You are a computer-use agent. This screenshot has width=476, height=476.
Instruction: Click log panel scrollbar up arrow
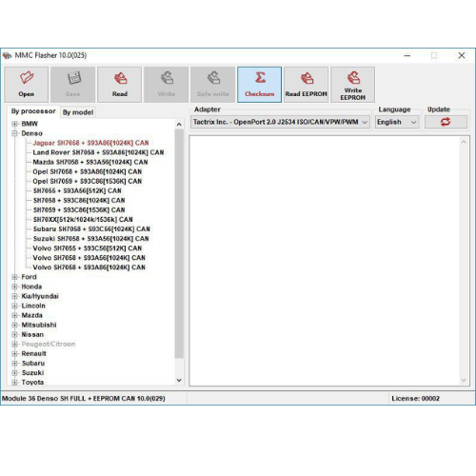tap(464, 142)
